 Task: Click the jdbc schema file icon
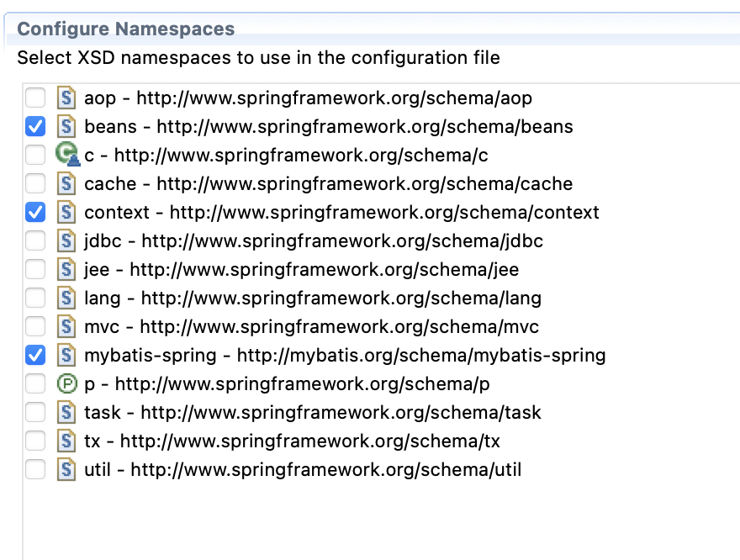click(66, 241)
